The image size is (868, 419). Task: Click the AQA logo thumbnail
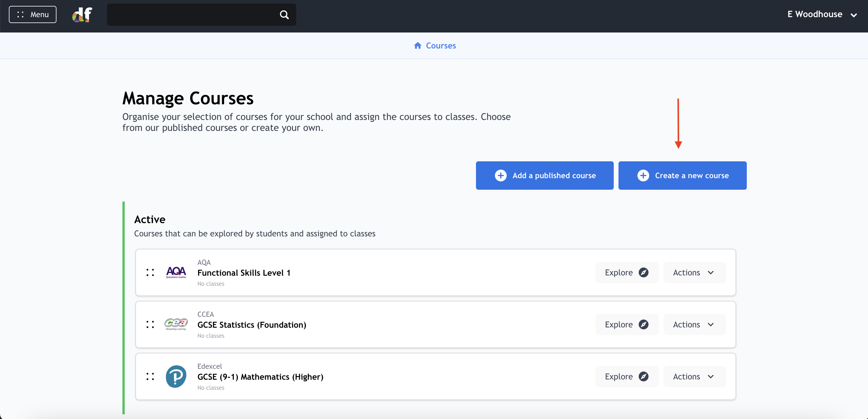176,272
